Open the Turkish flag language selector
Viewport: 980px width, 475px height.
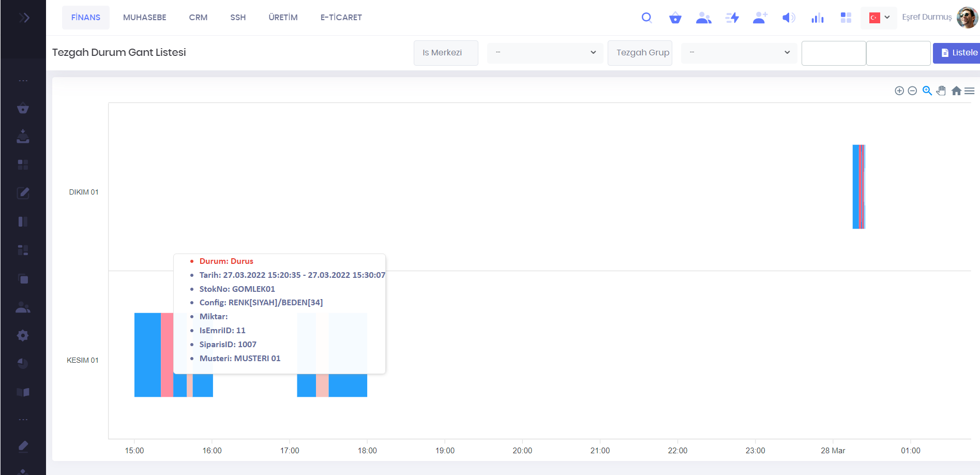(x=879, y=18)
